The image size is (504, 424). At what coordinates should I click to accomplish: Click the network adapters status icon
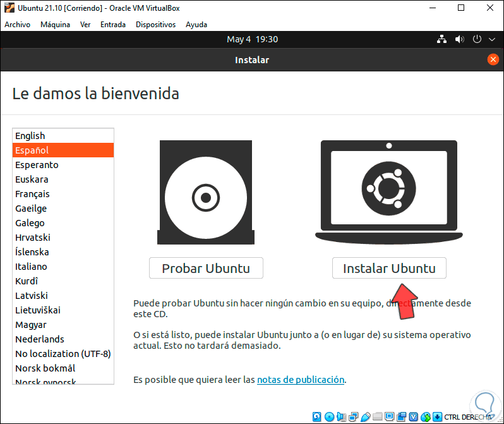click(353, 417)
